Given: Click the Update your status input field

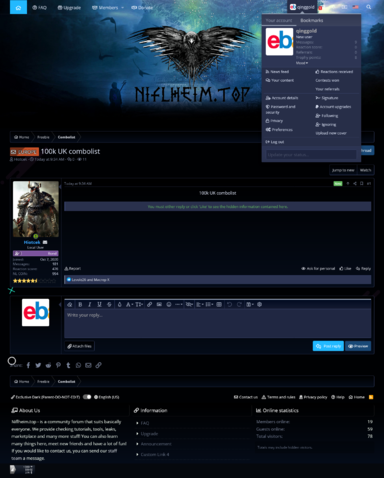Looking at the screenshot, I should point(311,155).
